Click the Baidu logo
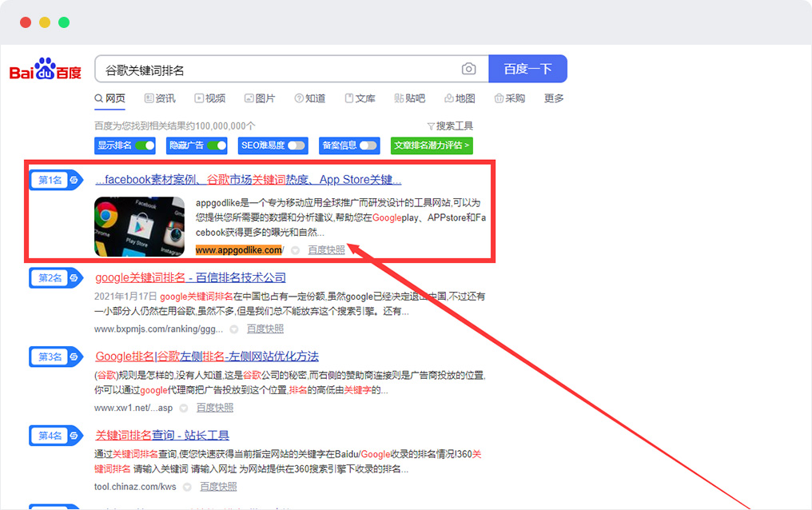The height and width of the screenshot is (510, 812). (45, 69)
